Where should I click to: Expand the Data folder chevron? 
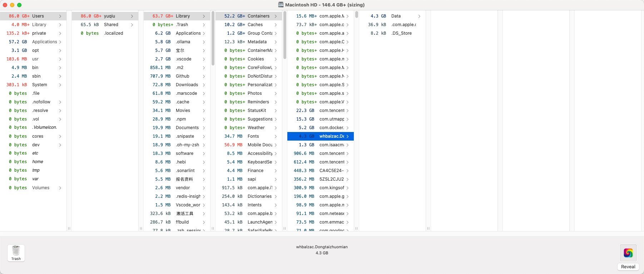pos(419,16)
